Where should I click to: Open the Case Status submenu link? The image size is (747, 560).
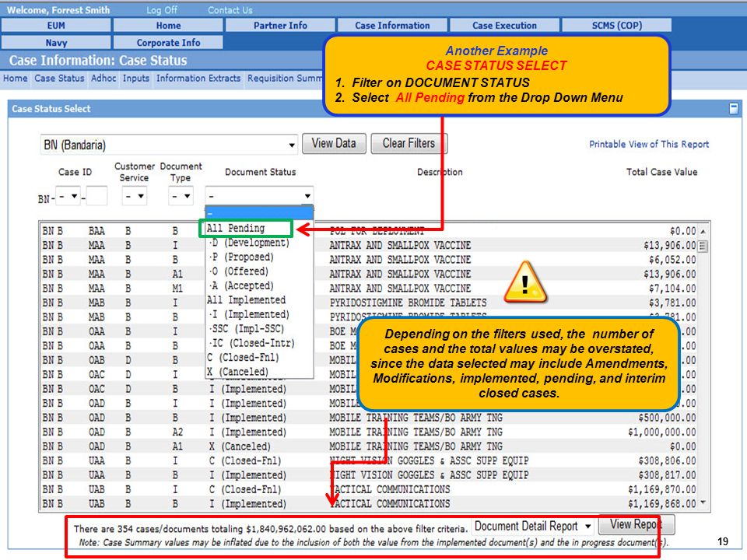click(59, 78)
